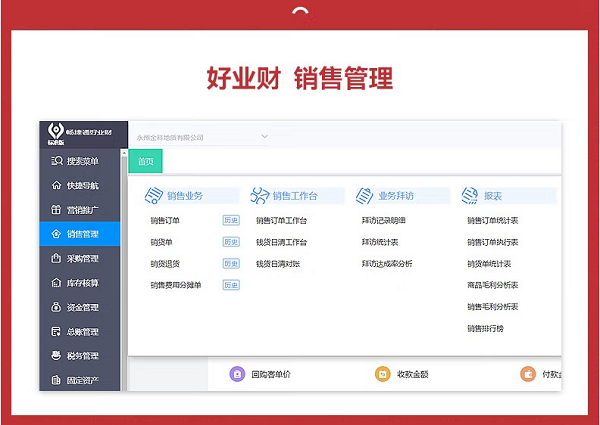Open 销售订单执行表 report

tap(492, 242)
